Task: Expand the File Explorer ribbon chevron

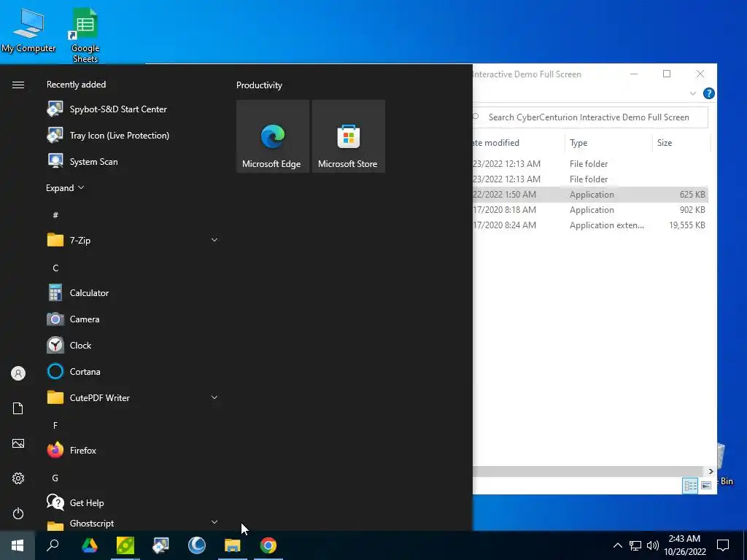Action: pos(693,93)
